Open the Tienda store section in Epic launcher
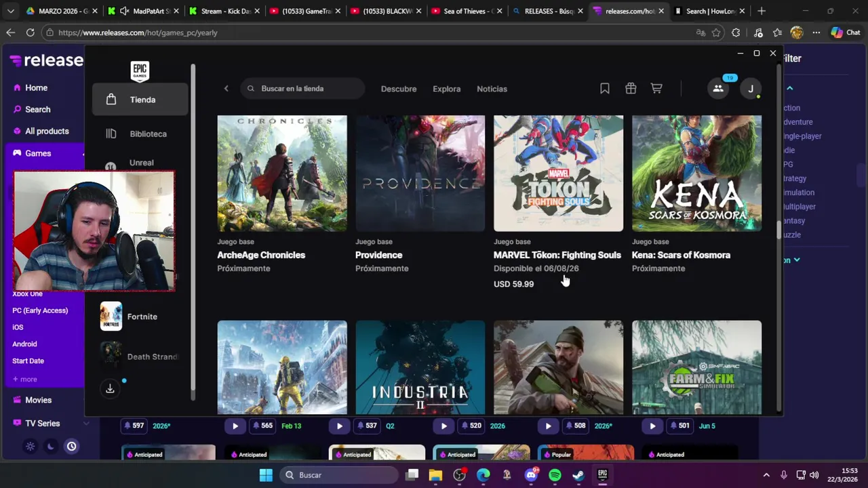Image resolution: width=868 pixels, height=488 pixels. [x=140, y=100]
